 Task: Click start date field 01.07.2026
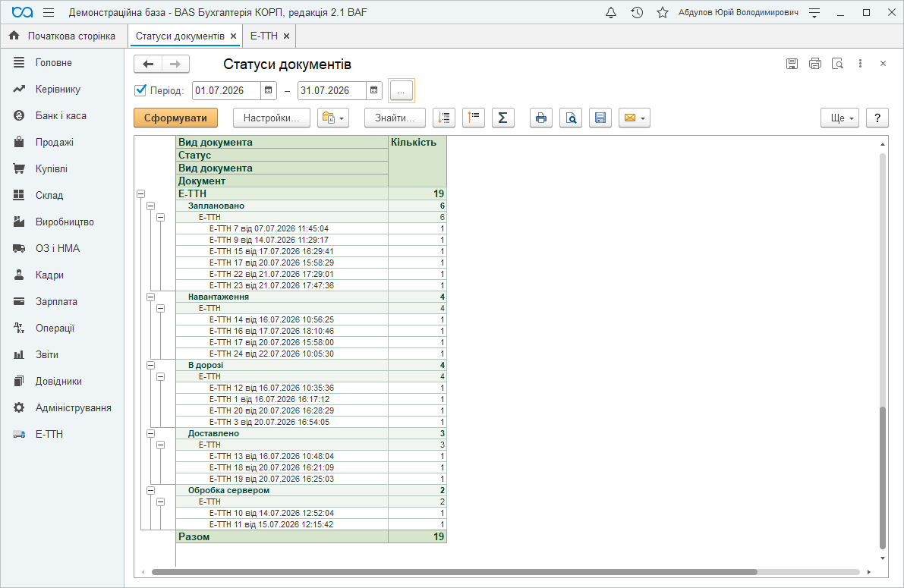227,90
